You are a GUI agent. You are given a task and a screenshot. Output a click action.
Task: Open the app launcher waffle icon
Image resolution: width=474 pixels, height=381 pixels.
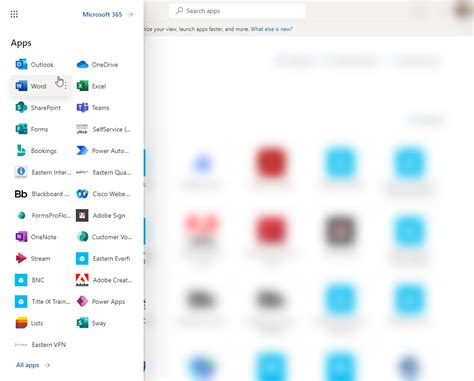tap(14, 14)
